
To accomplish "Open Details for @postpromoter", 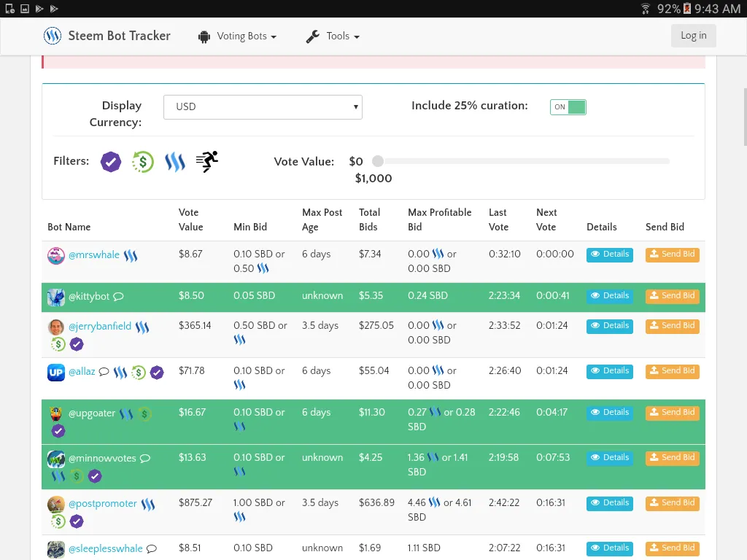I will (610, 503).
